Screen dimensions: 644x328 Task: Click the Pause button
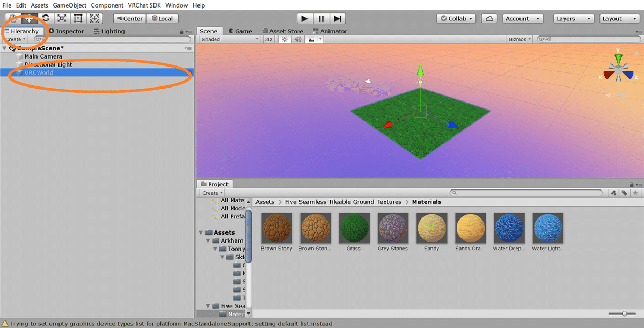[321, 18]
